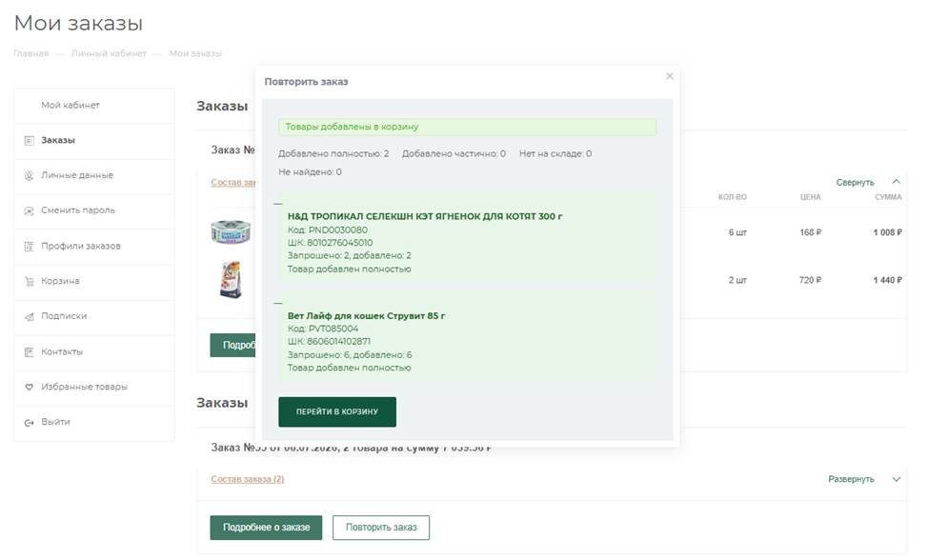
Task: Click the Избранные товары heart icon
Action: (x=29, y=387)
